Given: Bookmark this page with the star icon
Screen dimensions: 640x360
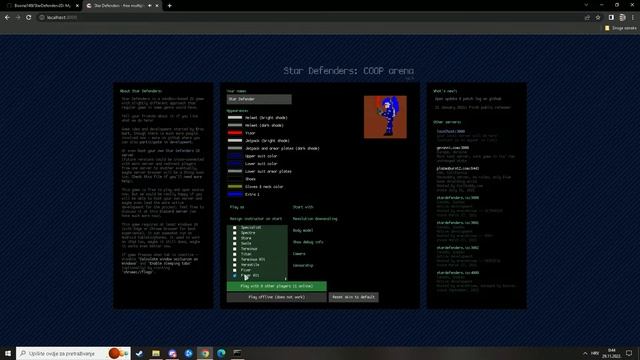Looking at the screenshot, I should pyautogui.click(x=598, y=18).
